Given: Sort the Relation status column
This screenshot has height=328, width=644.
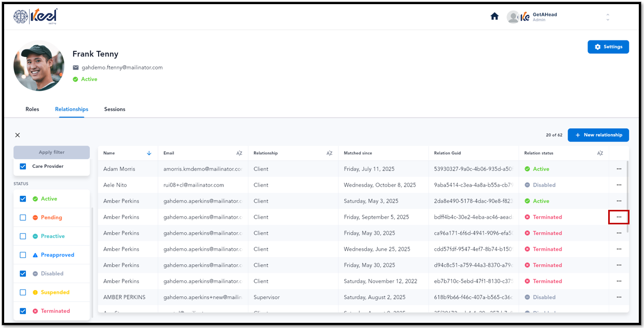Looking at the screenshot, I should pyautogui.click(x=600, y=153).
